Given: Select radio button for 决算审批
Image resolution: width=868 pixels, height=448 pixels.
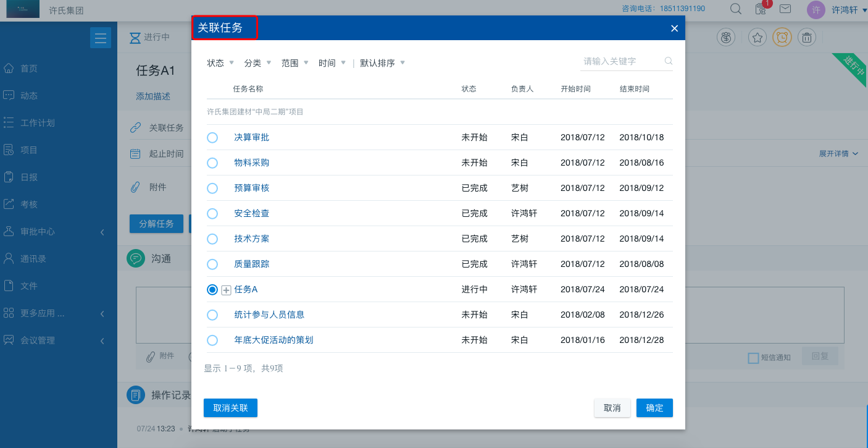Looking at the screenshot, I should coord(212,137).
